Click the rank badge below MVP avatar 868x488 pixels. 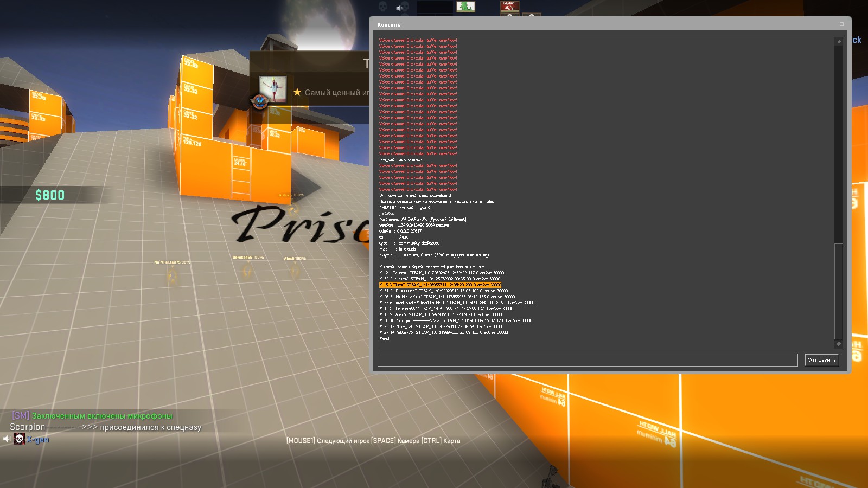click(x=259, y=101)
